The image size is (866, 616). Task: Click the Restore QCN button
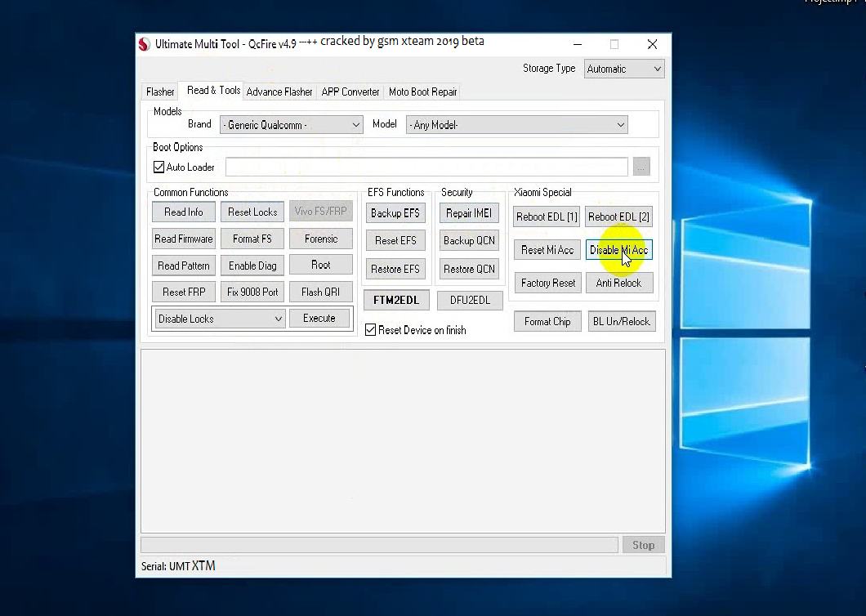tap(469, 269)
